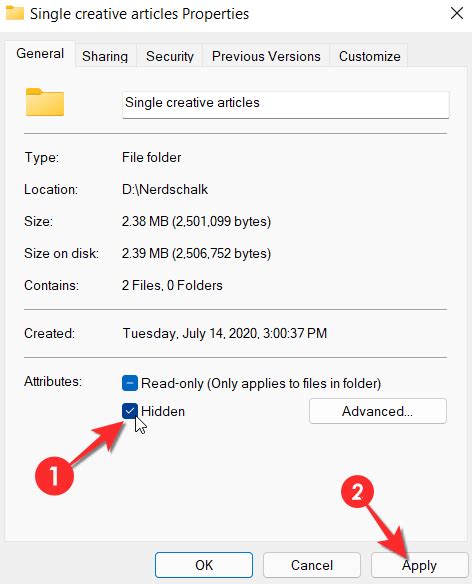Click the size value 2.38 MB

pyautogui.click(x=196, y=222)
